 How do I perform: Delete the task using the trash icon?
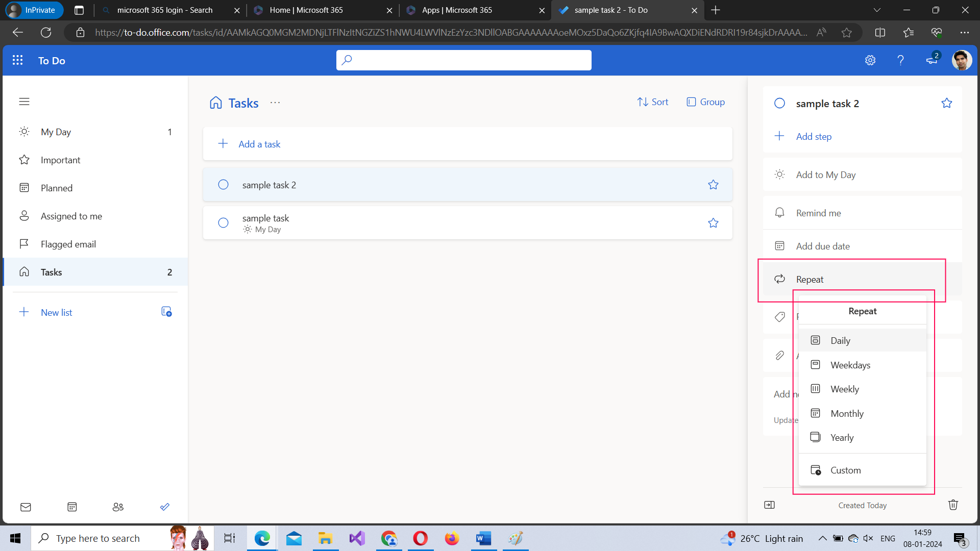(x=952, y=505)
